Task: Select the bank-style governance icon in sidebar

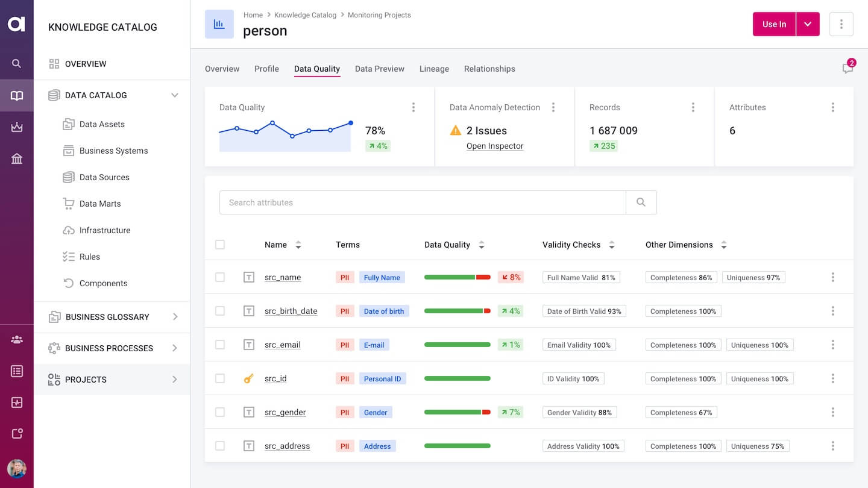Action: point(16,158)
